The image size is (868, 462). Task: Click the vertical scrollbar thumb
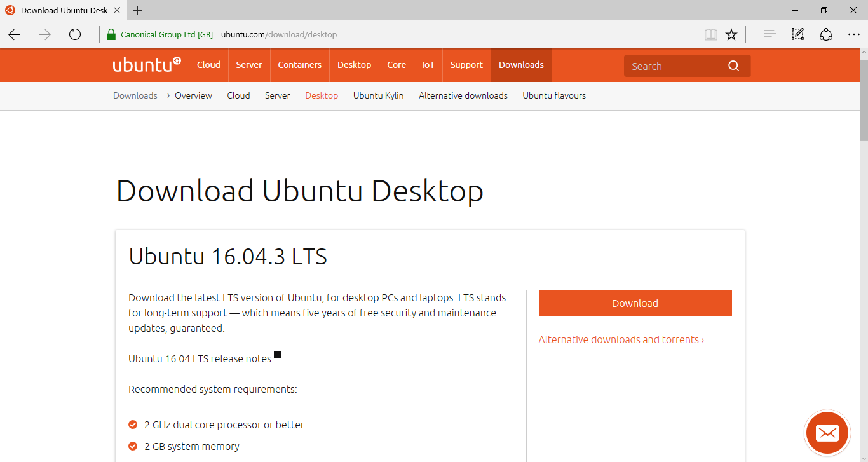click(x=864, y=100)
